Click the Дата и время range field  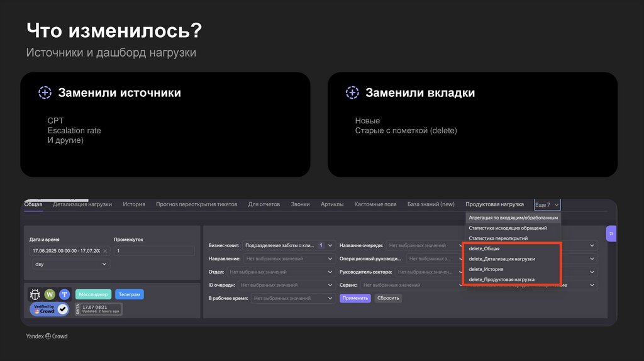tap(70, 251)
